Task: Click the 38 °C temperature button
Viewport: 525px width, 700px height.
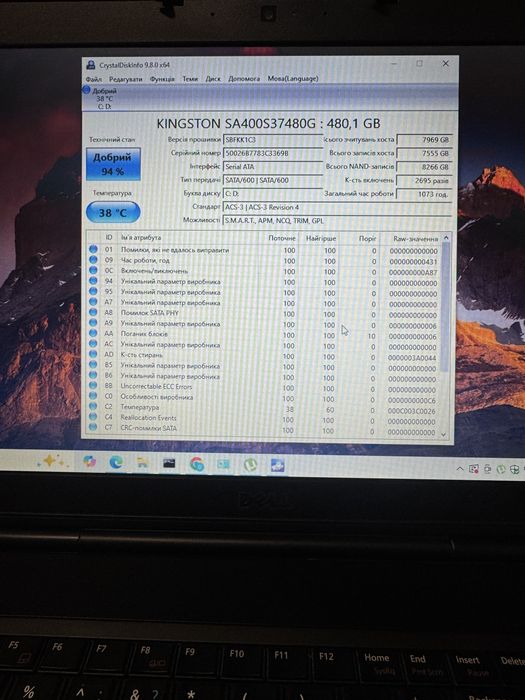Action: click(x=113, y=212)
